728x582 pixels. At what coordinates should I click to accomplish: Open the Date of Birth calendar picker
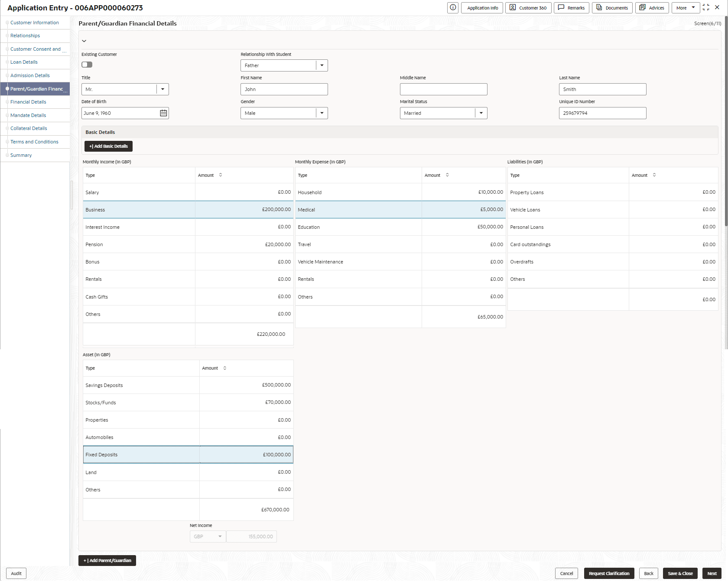coord(163,113)
